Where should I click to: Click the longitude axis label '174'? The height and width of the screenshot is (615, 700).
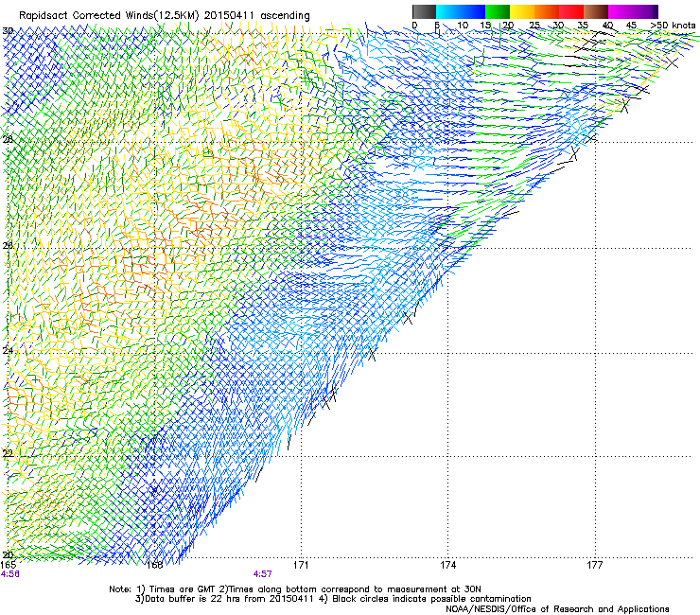point(447,565)
